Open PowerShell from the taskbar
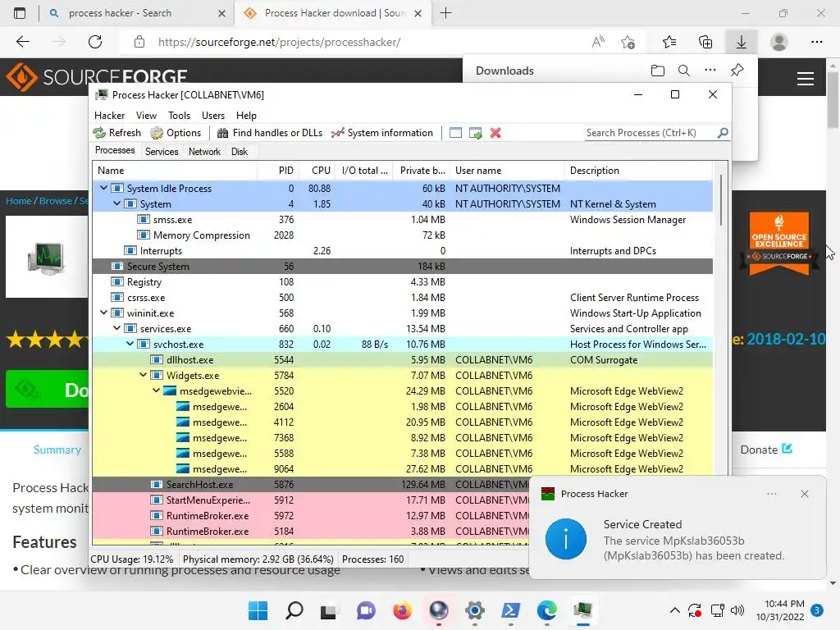Viewport: 840px width, 630px height. point(510,610)
